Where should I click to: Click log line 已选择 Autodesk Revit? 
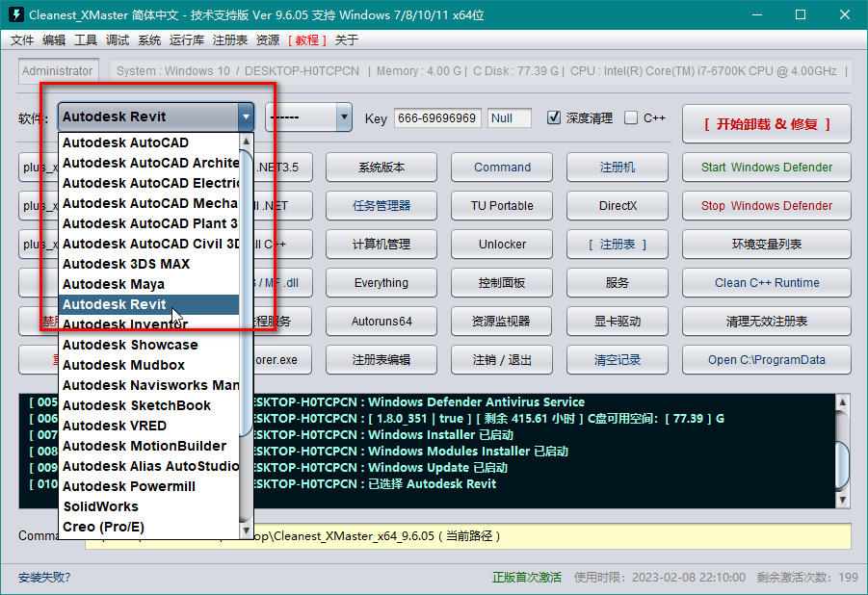pos(432,483)
